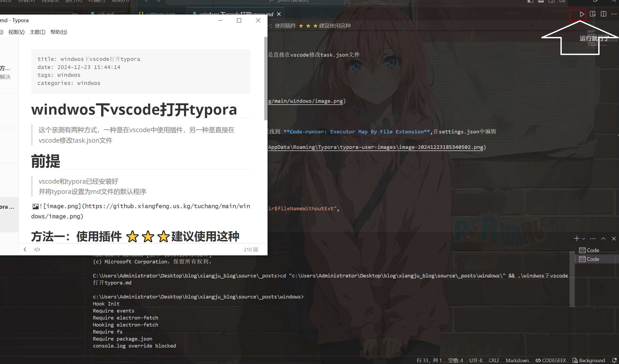Toggle source code mode in Typora
The height and width of the screenshot is (364, 619).
[x=37, y=249]
